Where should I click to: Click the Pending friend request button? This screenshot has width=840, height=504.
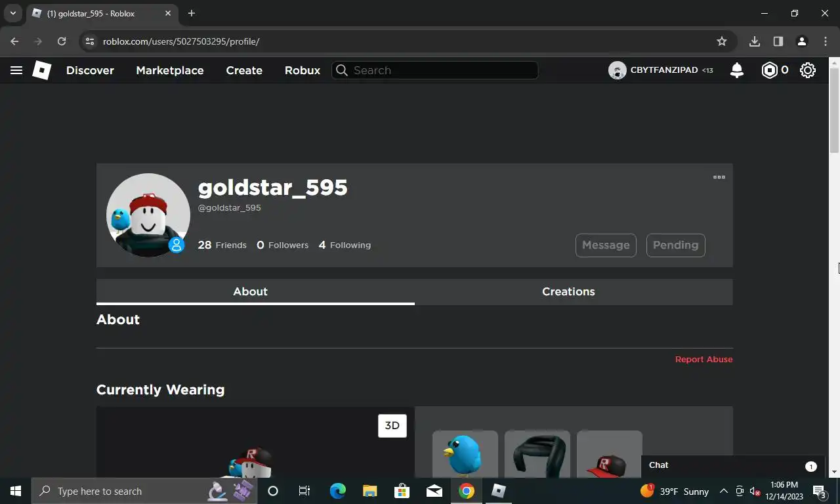(675, 245)
